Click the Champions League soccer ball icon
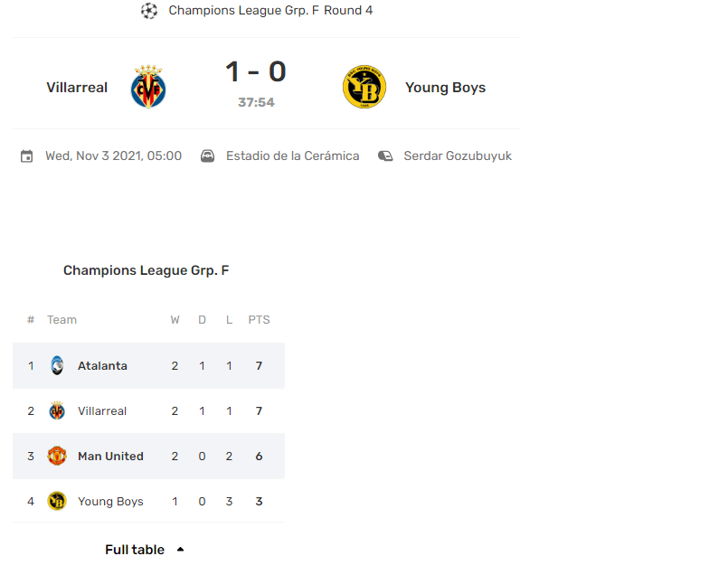Viewport: 728px width, 575px height. click(x=149, y=11)
